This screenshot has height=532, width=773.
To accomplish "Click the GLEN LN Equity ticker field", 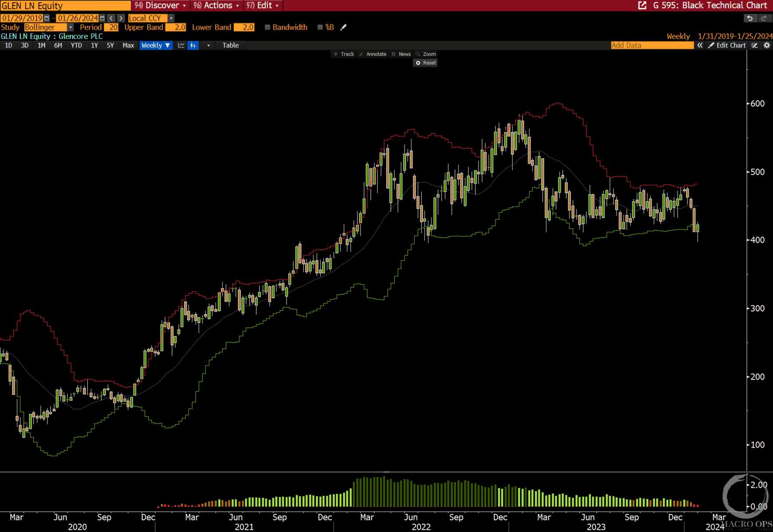I will (65, 5).
